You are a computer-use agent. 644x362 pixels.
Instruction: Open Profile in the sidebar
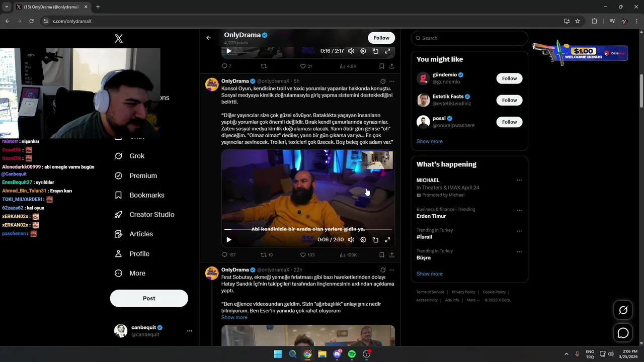[132, 254]
